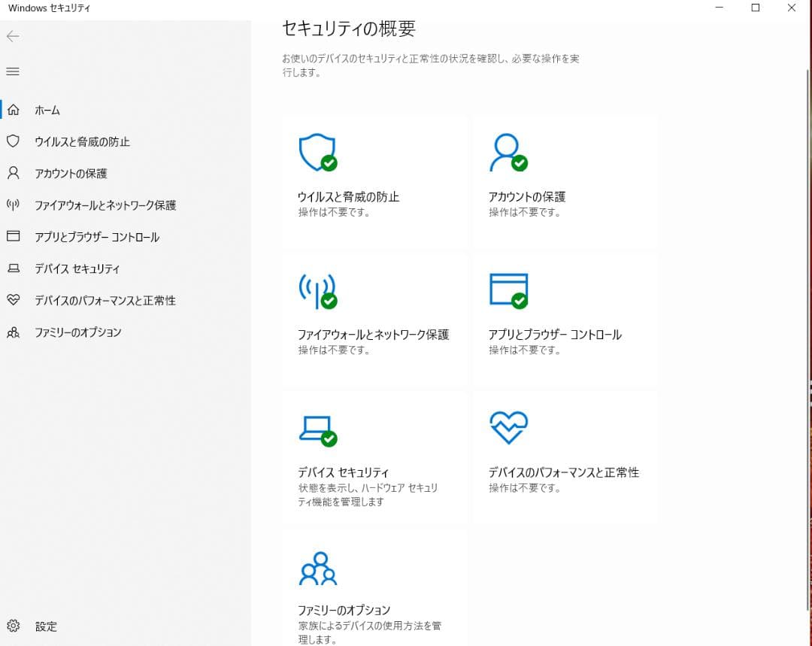Click the family people icon in sidebar
The width and height of the screenshot is (812, 646).
click(13, 332)
